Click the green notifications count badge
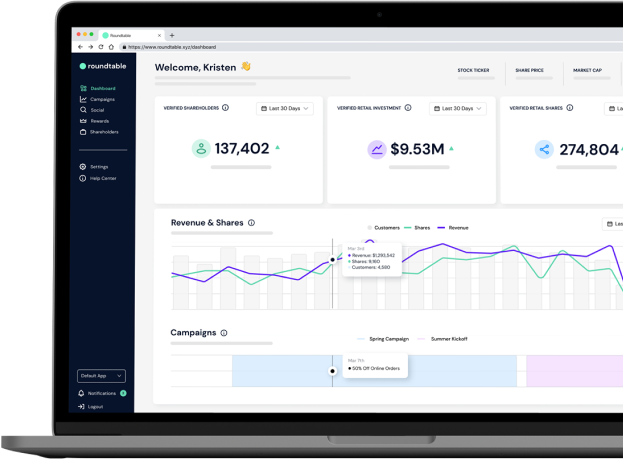This screenshot has width=623, height=459. point(123,393)
